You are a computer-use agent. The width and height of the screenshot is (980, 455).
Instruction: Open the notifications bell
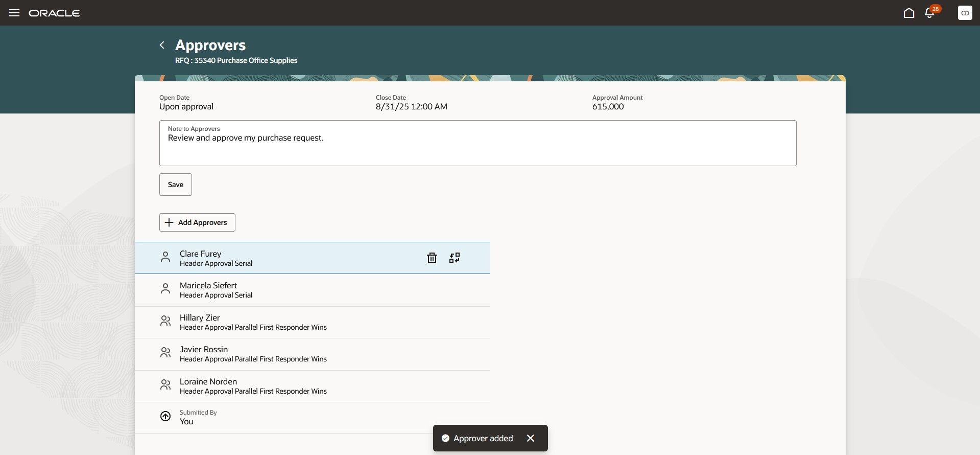(930, 13)
